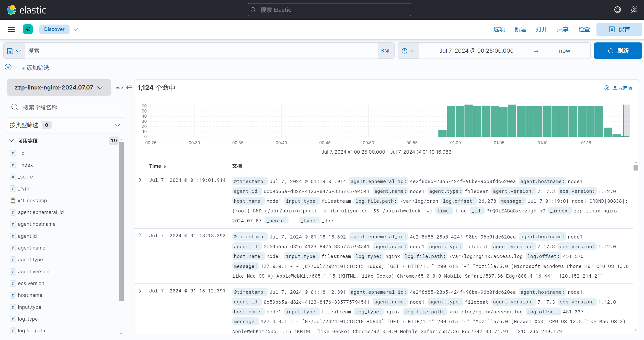
Task: Click 添加筛选 add filter link
Action: point(36,68)
